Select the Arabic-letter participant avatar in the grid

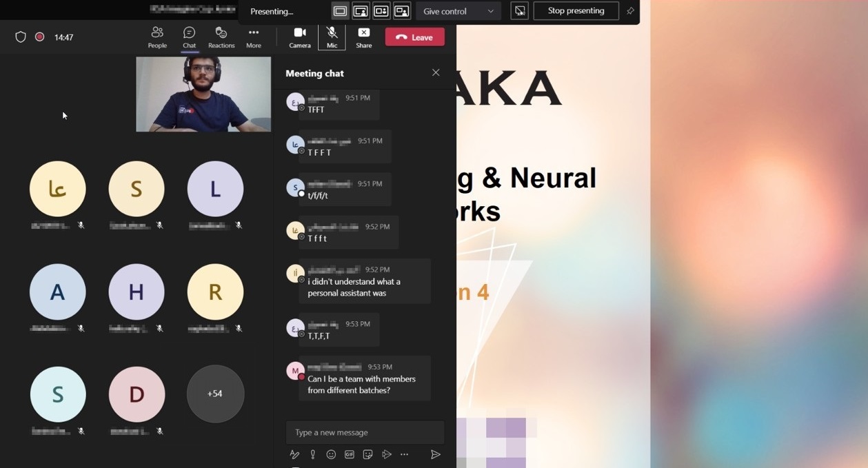pos(58,189)
